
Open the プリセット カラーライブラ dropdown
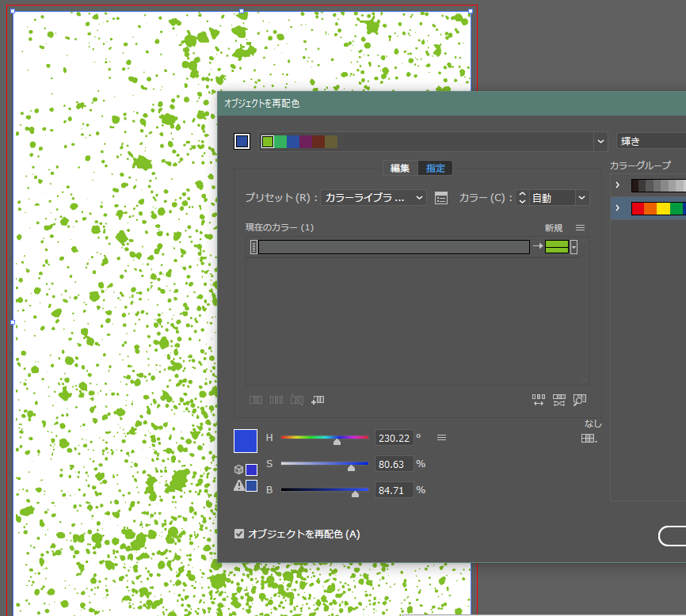click(373, 198)
